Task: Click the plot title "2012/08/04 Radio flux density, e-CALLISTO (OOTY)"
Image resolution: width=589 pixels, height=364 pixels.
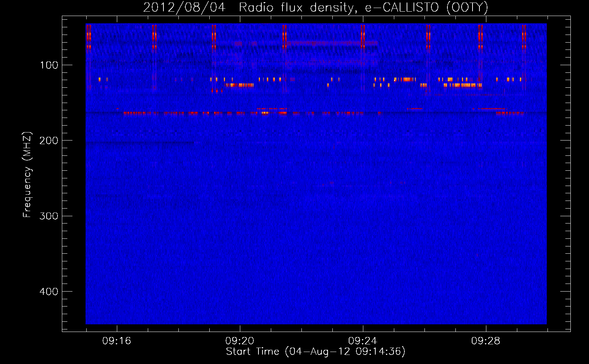Action: [315, 8]
